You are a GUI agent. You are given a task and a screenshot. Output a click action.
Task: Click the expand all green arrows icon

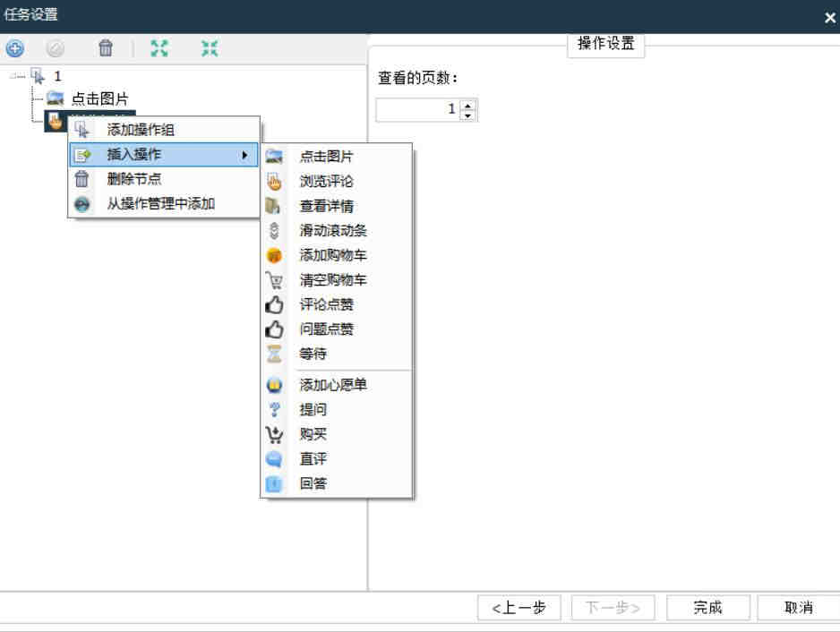click(159, 48)
